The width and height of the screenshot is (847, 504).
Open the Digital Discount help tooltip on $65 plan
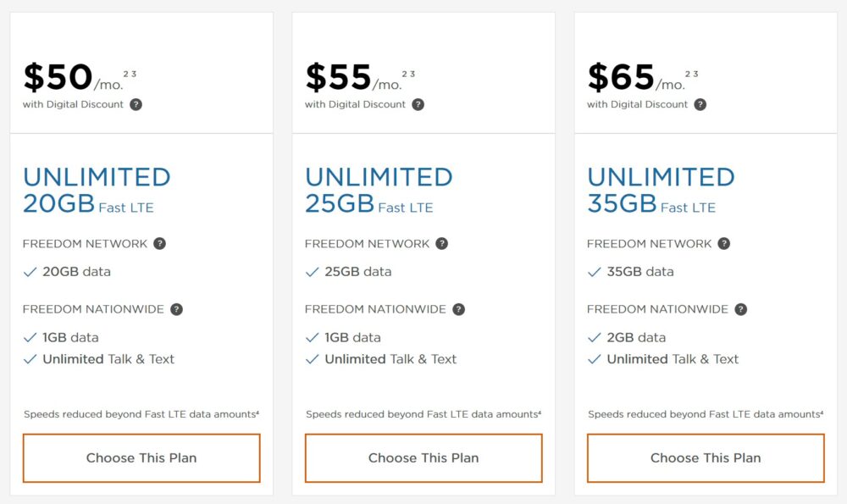click(701, 105)
